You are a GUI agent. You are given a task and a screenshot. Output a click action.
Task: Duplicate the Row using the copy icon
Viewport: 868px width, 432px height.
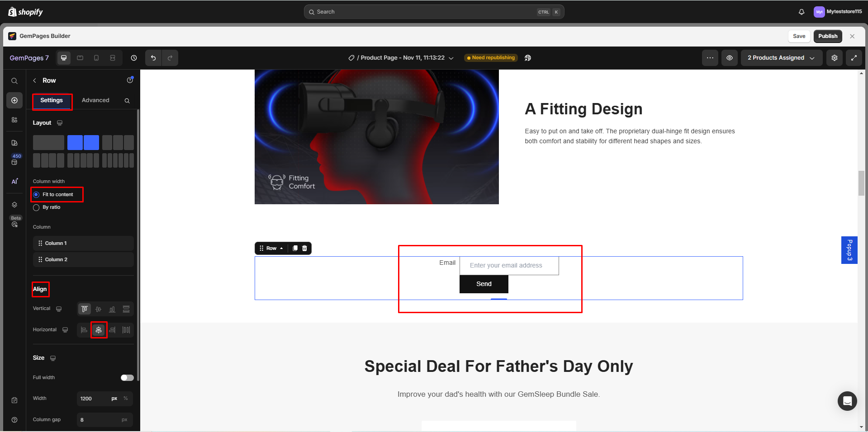295,248
